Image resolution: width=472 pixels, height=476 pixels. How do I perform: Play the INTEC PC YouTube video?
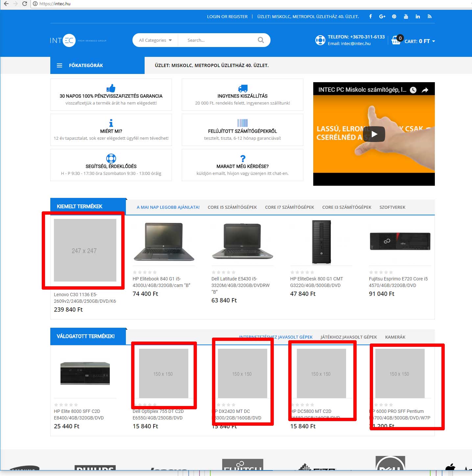tap(374, 134)
